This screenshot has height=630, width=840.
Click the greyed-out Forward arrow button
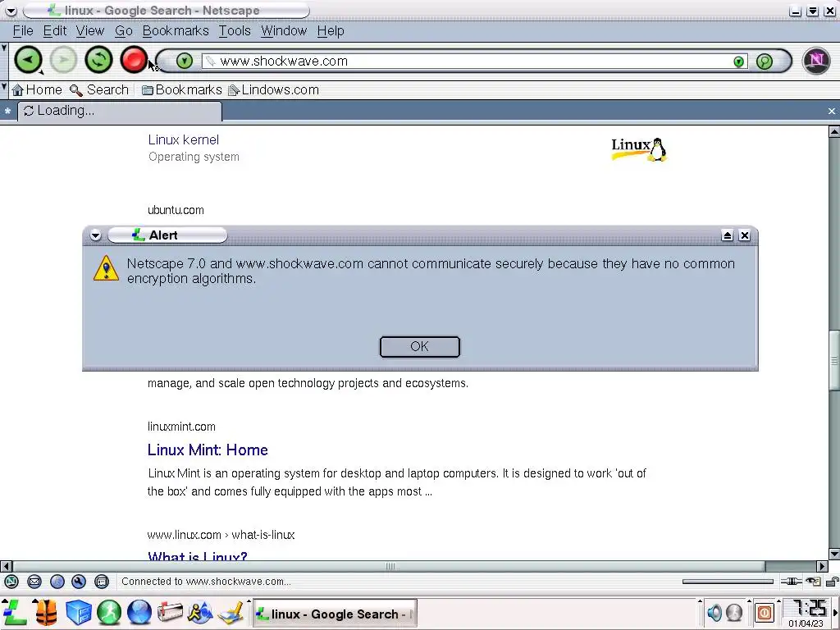[63, 60]
